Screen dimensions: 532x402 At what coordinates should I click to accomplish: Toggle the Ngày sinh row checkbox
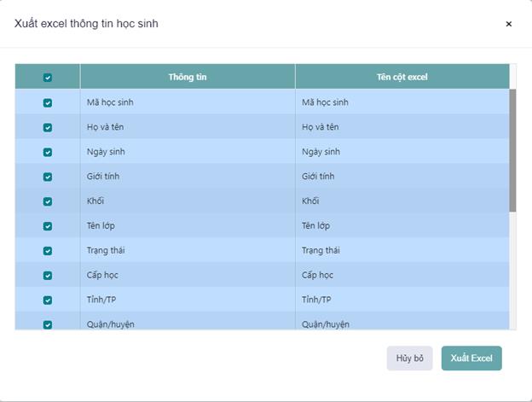[48, 152]
